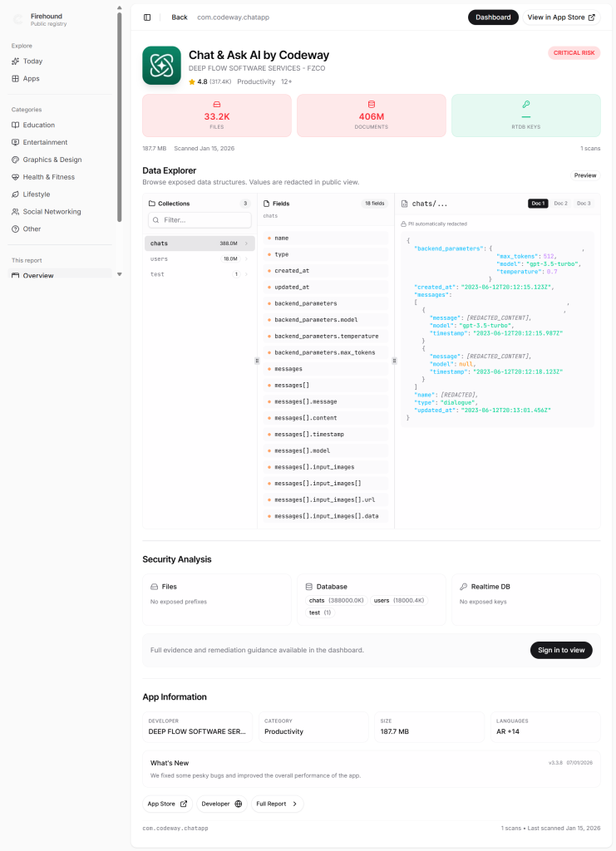This screenshot has height=851, width=616.
Task: Open the Graphics & Design category
Action: point(52,160)
